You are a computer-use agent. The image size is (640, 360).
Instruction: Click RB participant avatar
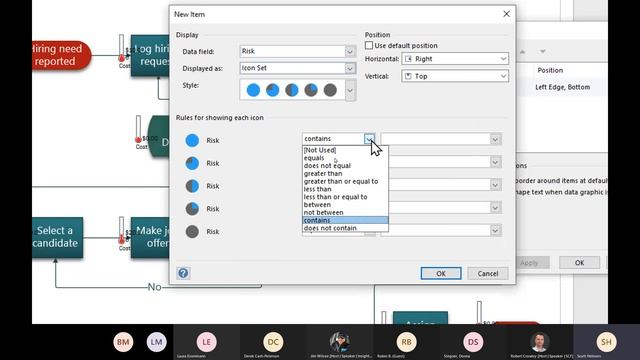click(406, 342)
